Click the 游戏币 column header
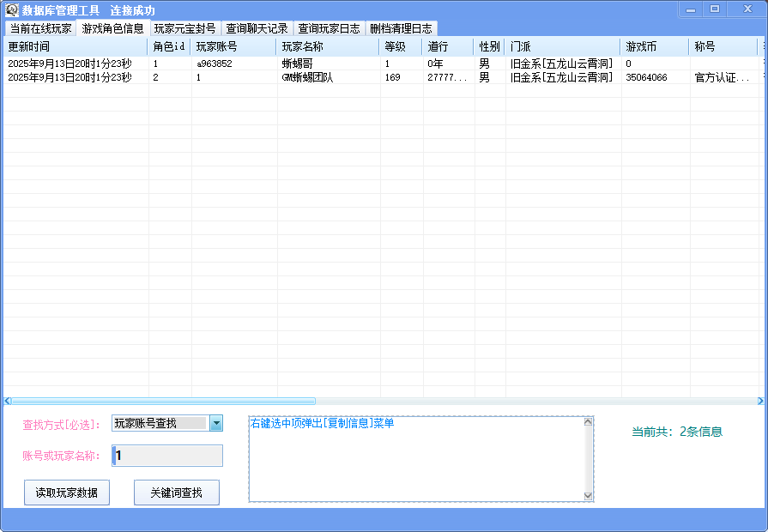 pos(655,46)
